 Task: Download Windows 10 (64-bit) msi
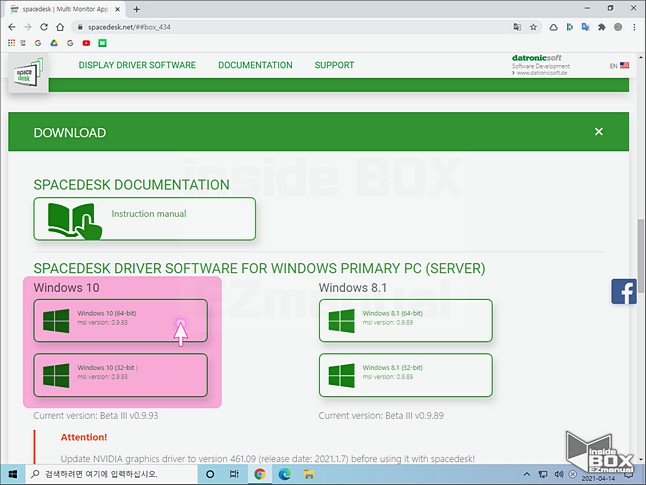coord(120,321)
